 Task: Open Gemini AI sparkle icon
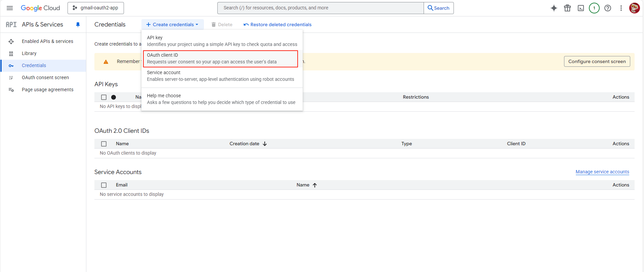pos(554,8)
